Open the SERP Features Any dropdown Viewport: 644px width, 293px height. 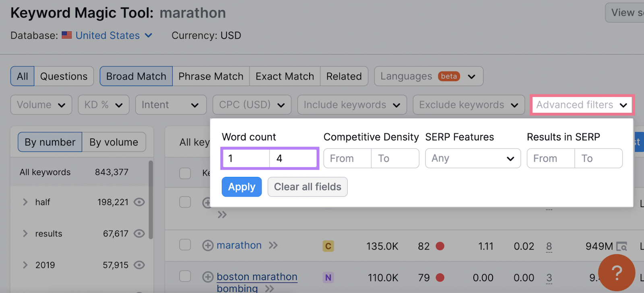tap(473, 158)
